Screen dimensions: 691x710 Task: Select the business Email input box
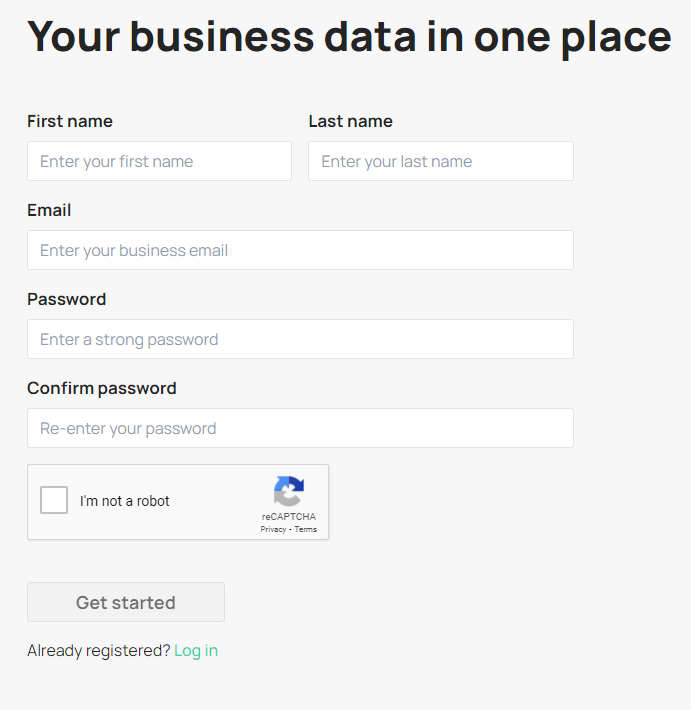(x=300, y=250)
